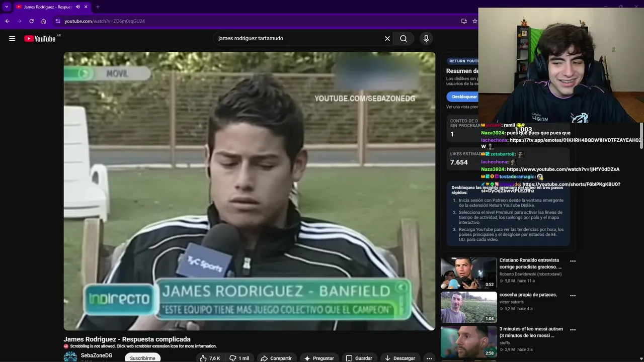The width and height of the screenshot is (644, 362).
Task: Open SebaZoneDG channel avatar
Action: (x=70, y=357)
